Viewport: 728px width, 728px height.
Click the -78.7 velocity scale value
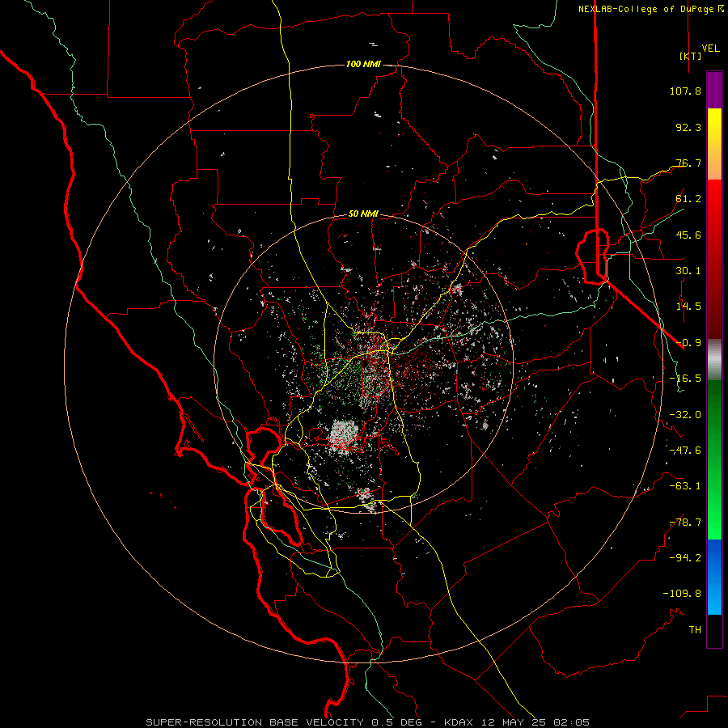(x=685, y=523)
